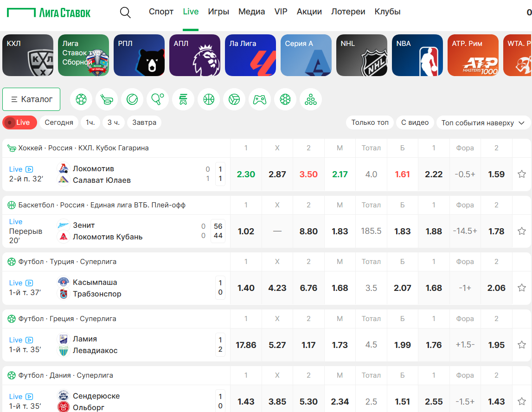Viewport: 532px width, 412px height.
Task: Open the КХЛ league tile
Action: pyautogui.click(x=28, y=55)
